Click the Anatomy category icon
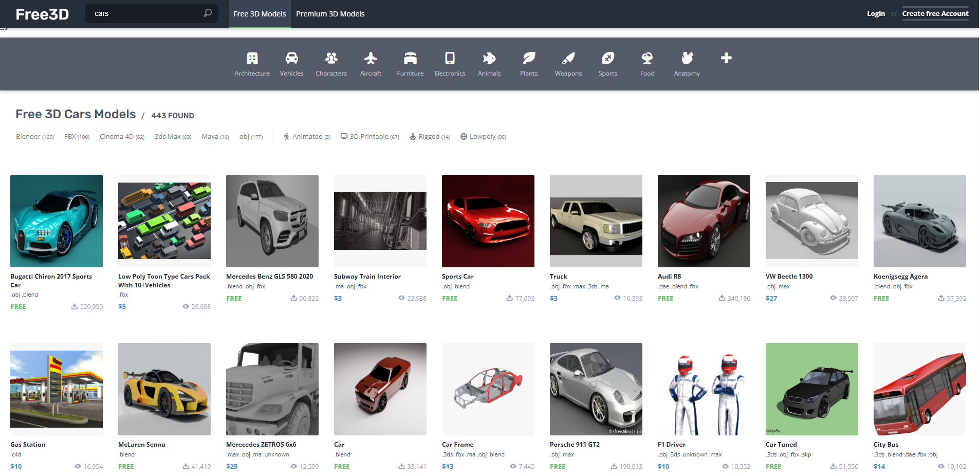Image resolution: width=980 pixels, height=476 pixels. pyautogui.click(x=687, y=59)
